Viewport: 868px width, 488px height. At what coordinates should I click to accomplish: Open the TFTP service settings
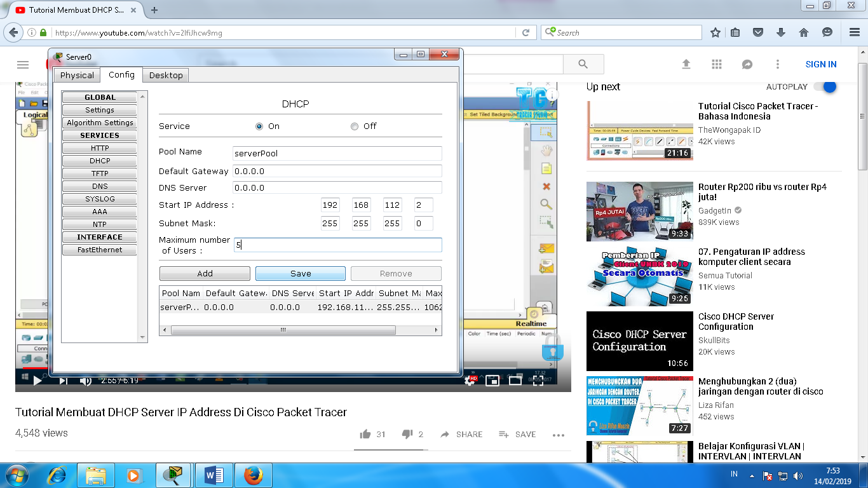coord(98,173)
